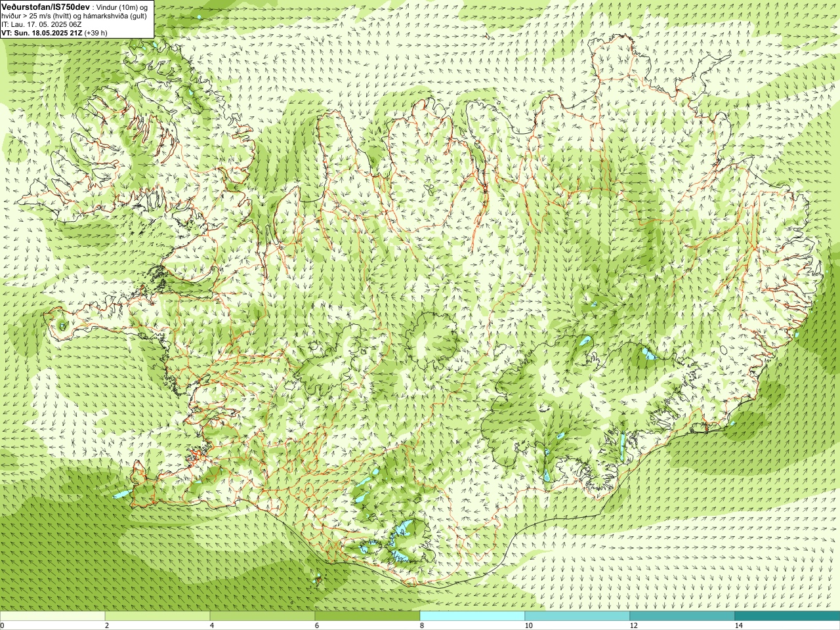Click the '14' scale label

coord(738,625)
